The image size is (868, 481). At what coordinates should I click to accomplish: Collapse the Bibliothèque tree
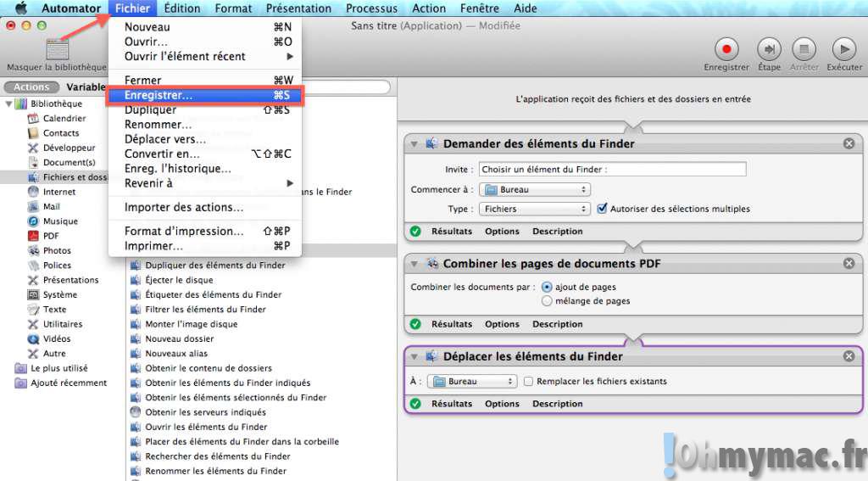pyautogui.click(x=8, y=103)
